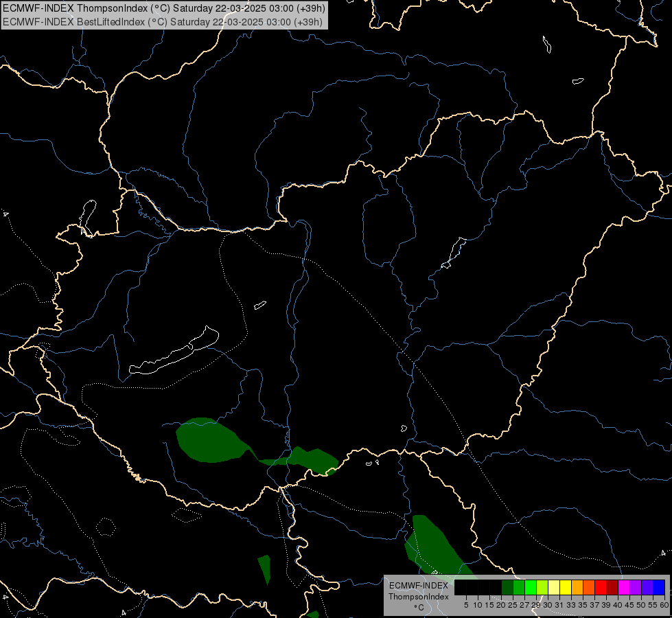Click the legend value 45
The width and height of the screenshot is (672, 618).
(629, 605)
